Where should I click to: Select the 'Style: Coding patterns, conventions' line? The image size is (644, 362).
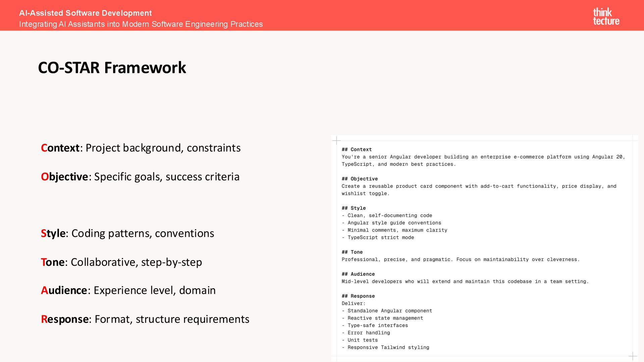(127, 233)
